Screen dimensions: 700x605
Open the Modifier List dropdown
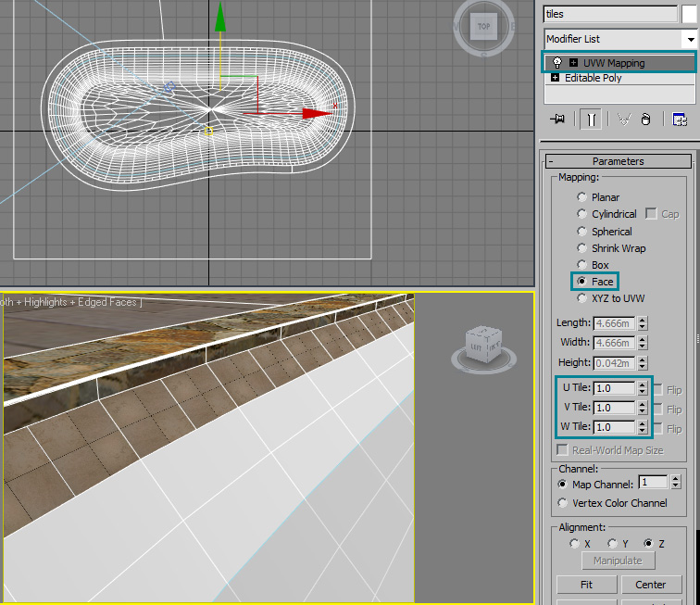click(x=689, y=39)
